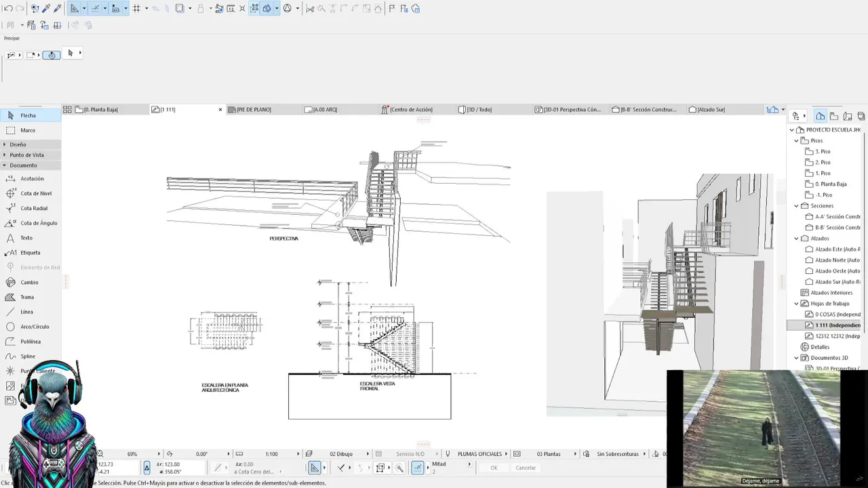Viewport: 868px width, 488px height.
Task: Toggle the highlighted quick selection icon under Principal
Action: click(x=52, y=54)
